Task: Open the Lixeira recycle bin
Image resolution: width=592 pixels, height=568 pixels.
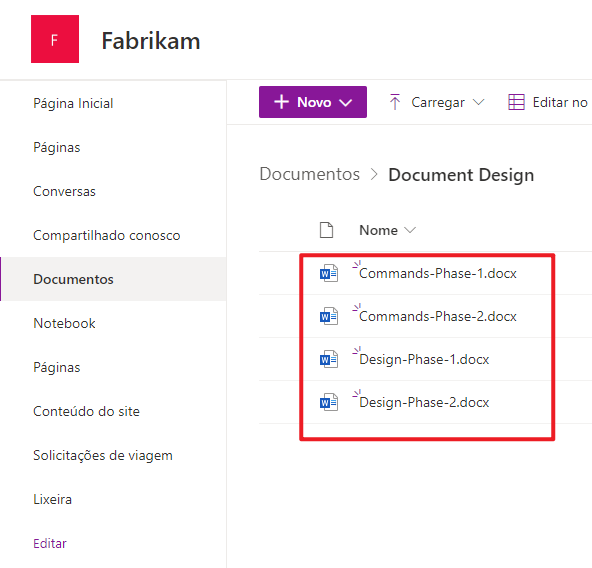Action: [x=52, y=499]
